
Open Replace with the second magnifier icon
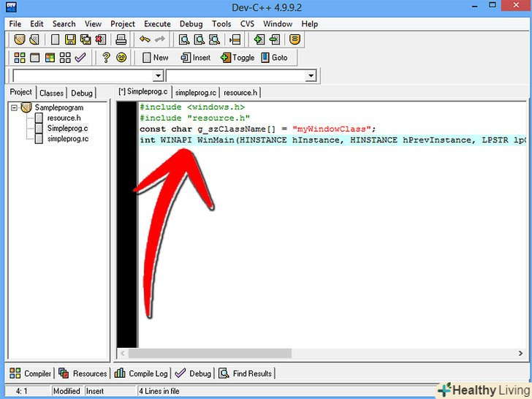[199, 39]
